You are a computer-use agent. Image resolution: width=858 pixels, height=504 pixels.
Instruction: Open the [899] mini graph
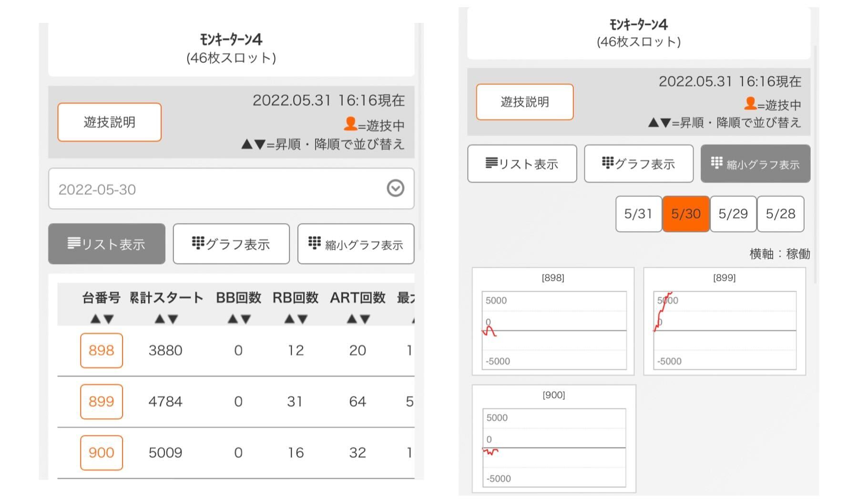[725, 322]
